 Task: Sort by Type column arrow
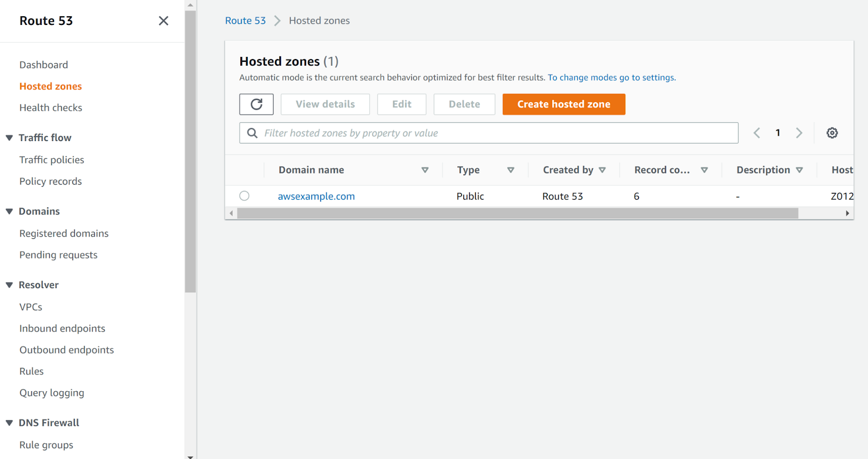510,170
